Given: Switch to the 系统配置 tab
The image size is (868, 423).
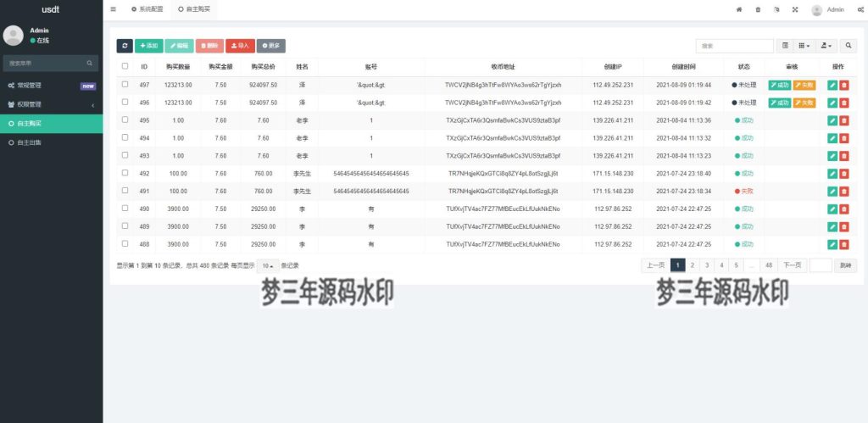Looking at the screenshot, I should pyautogui.click(x=147, y=9).
